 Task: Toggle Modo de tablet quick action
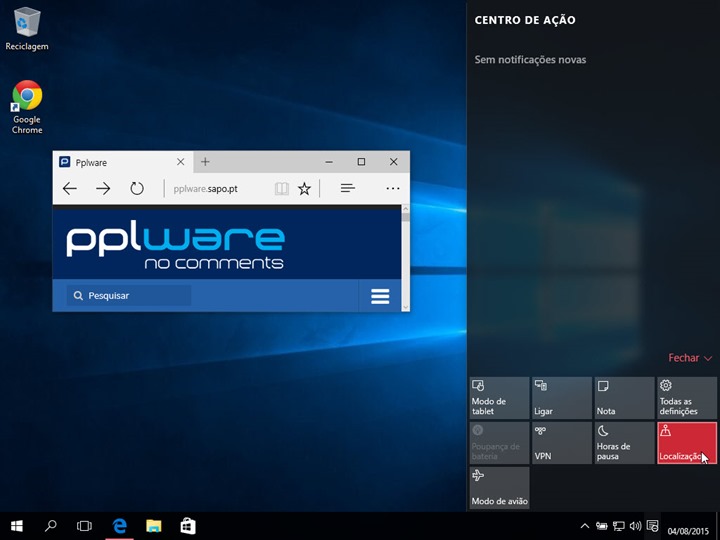(x=499, y=398)
